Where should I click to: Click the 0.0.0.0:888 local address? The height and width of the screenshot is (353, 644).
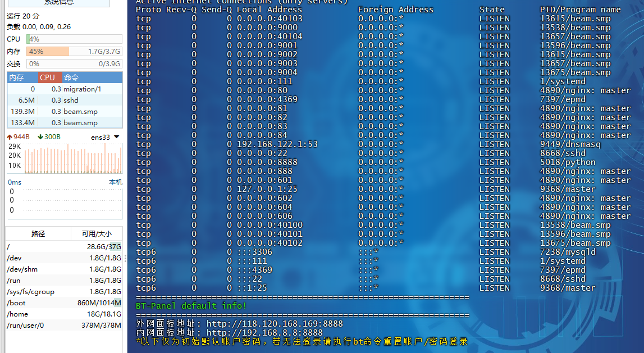click(x=264, y=171)
